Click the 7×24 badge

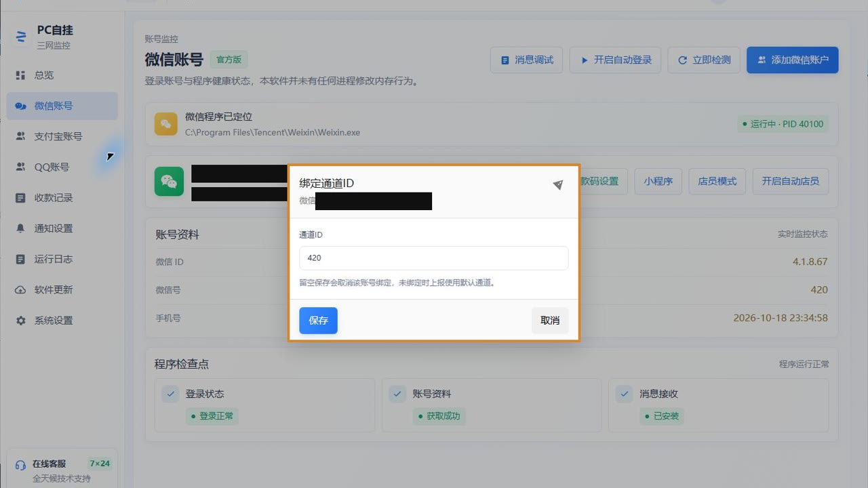[x=99, y=464]
